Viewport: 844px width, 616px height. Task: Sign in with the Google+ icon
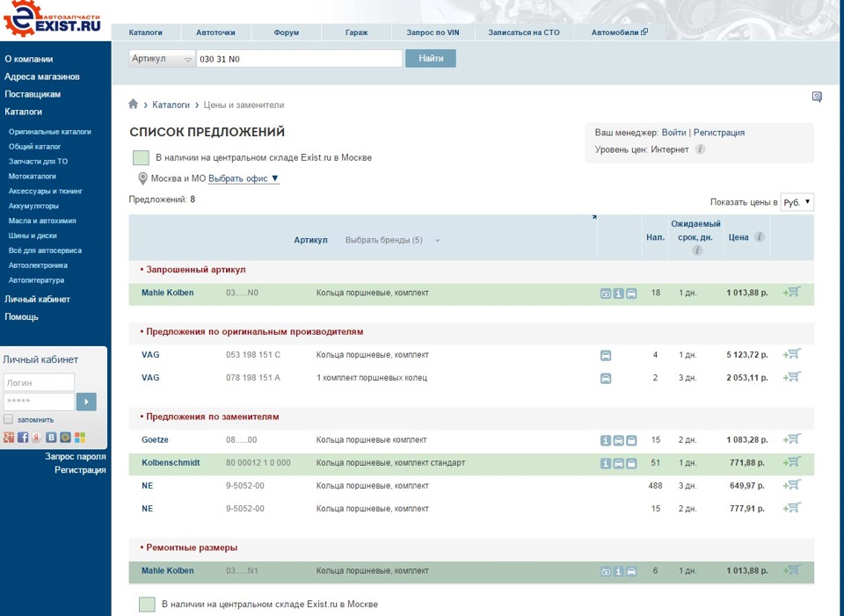click(9, 438)
